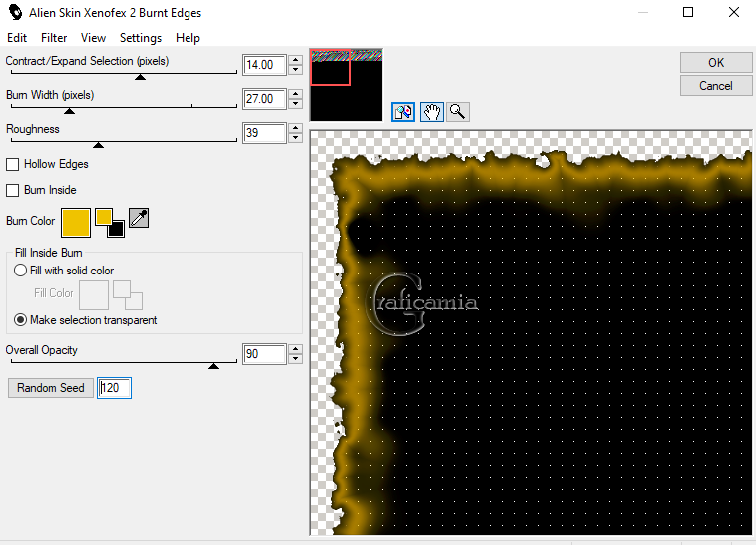Decrease Roughness with down arrow
The image size is (756, 545).
[295, 137]
